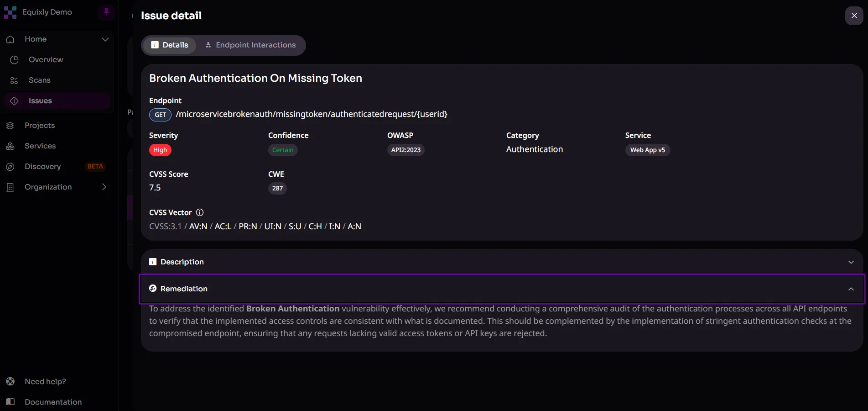The height and width of the screenshot is (411, 868).
Task: Click the GET endpoint method label
Action: pos(160,115)
